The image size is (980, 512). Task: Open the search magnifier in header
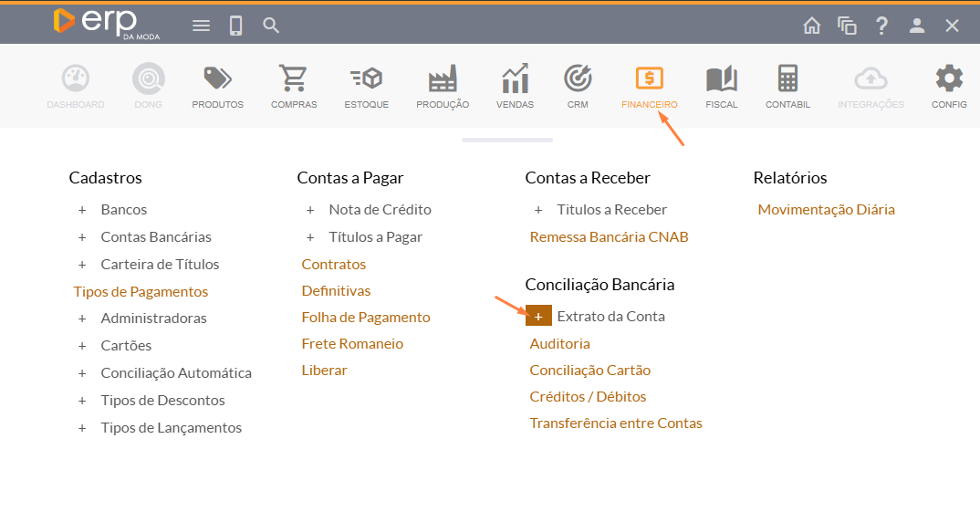click(x=271, y=26)
